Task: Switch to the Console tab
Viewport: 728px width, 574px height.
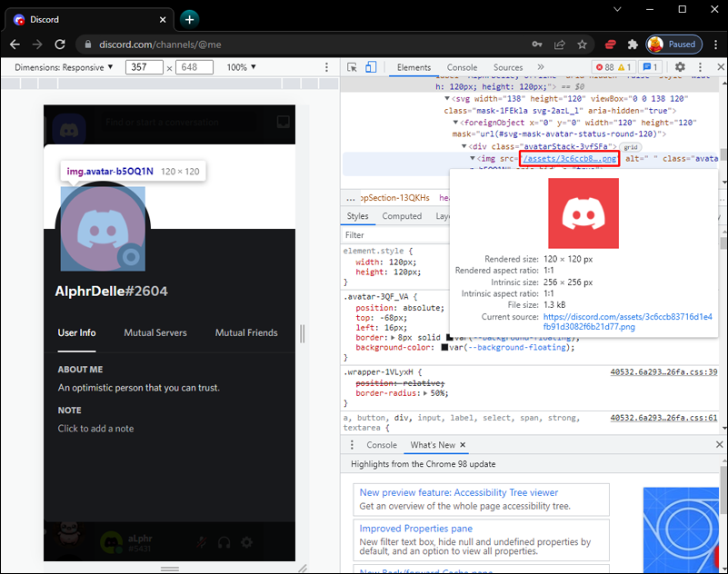Action: point(462,67)
